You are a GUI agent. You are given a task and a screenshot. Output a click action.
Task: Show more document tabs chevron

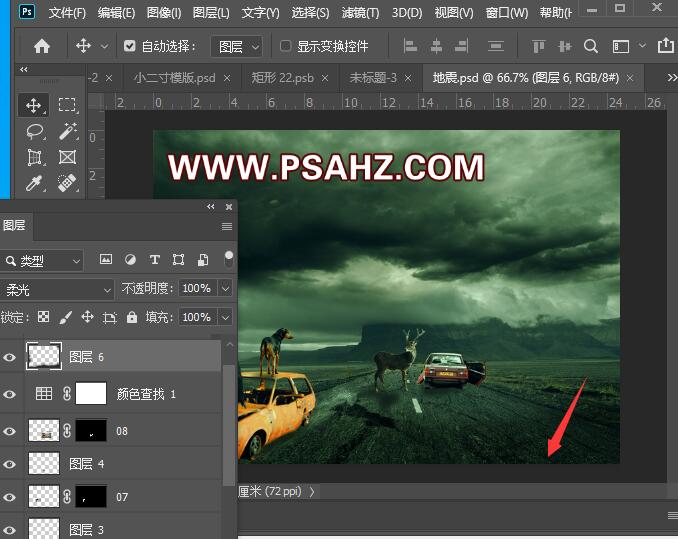pos(672,78)
